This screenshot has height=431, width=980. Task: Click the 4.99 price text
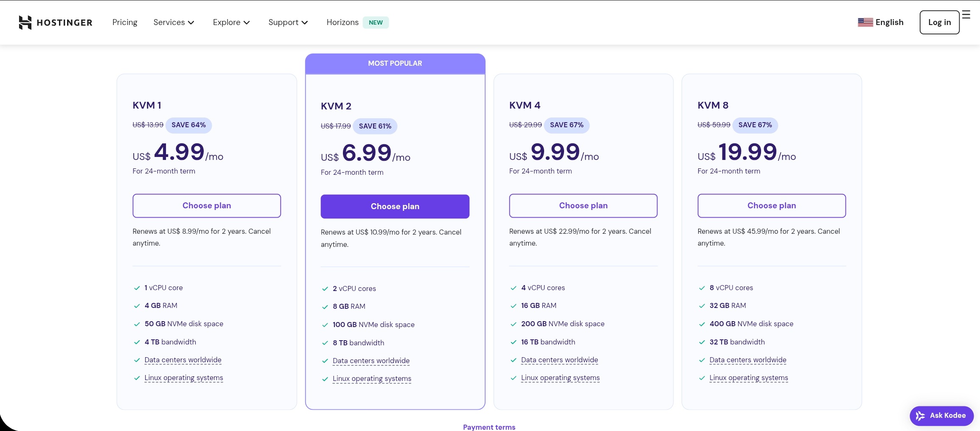point(179,152)
